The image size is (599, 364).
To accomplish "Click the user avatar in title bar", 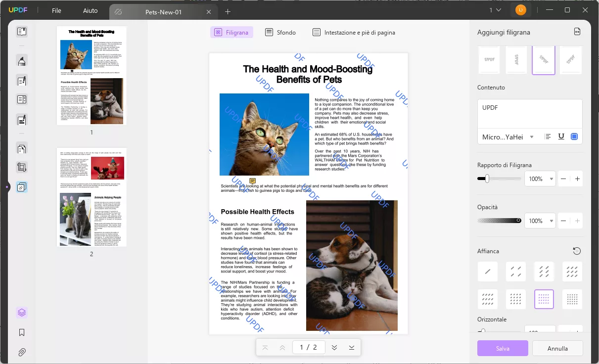I will pyautogui.click(x=520, y=10).
